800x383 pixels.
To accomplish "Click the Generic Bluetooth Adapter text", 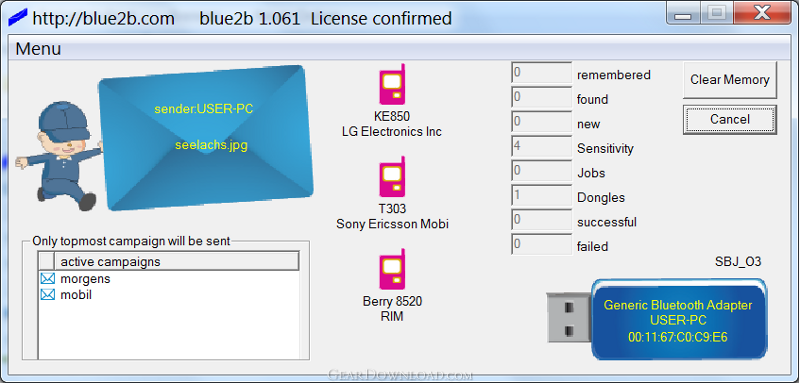I will (x=678, y=305).
